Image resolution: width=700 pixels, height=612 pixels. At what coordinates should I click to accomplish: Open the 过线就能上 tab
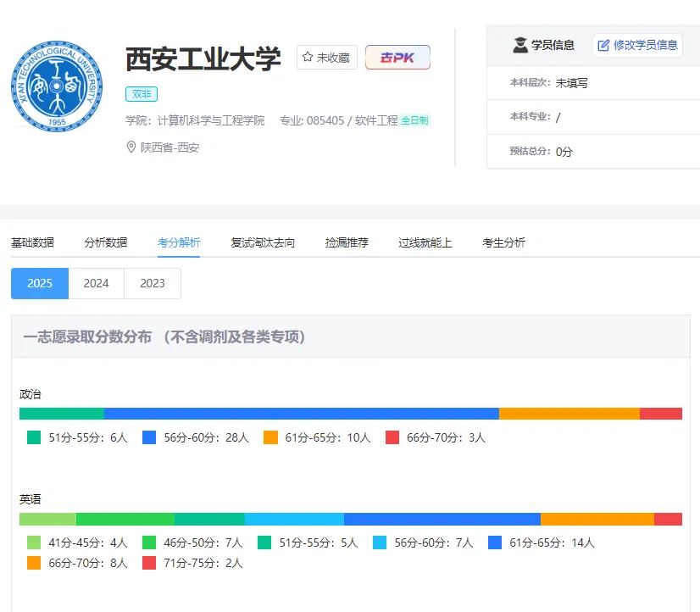(x=425, y=242)
